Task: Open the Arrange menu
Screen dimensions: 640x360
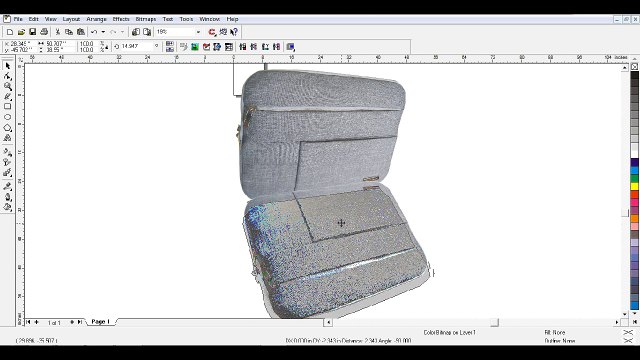Action: pyautogui.click(x=96, y=19)
